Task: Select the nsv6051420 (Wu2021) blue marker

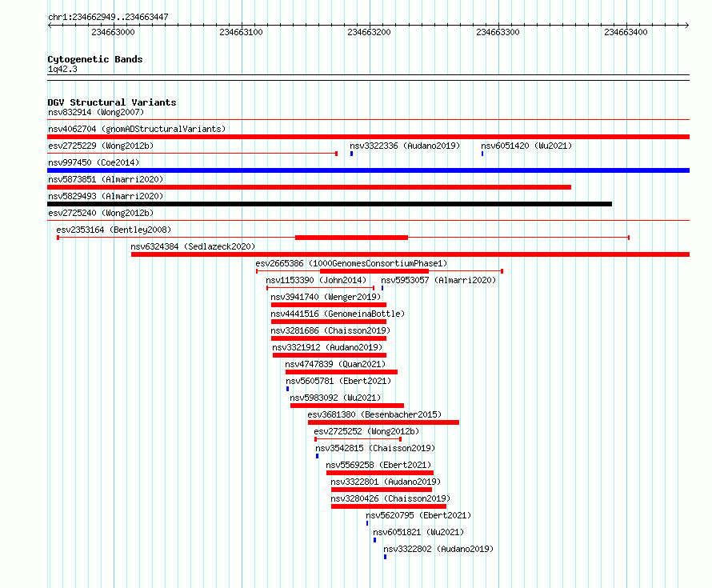Action: [482, 154]
